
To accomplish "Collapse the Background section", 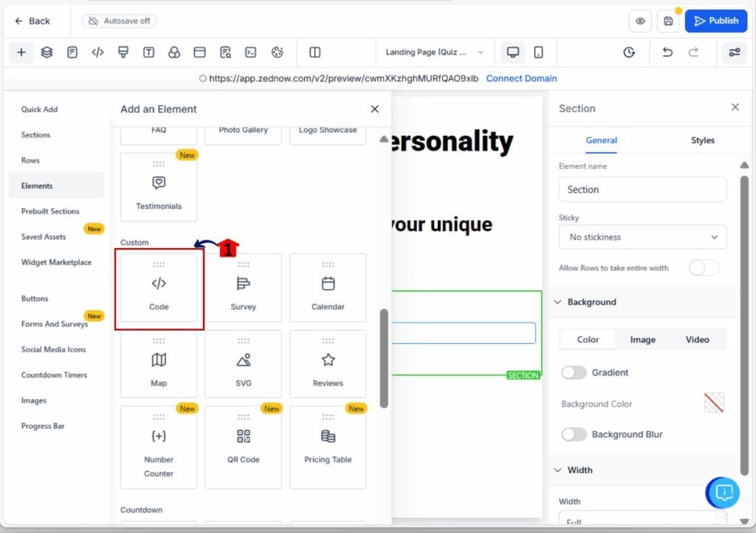I will tap(557, 302).
